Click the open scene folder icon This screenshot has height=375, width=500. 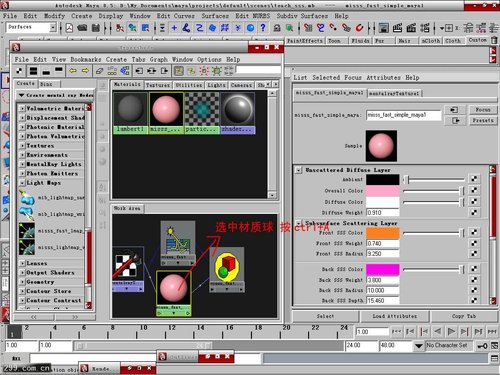pyautogui.click(x=82, y=28)
